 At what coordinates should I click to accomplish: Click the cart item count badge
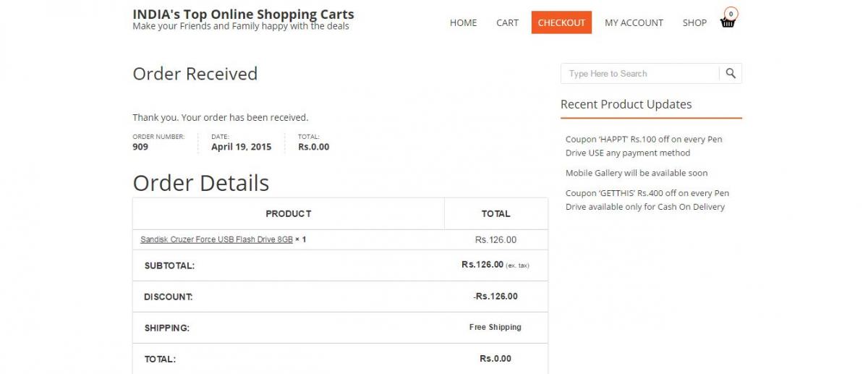tap(732, 13)
